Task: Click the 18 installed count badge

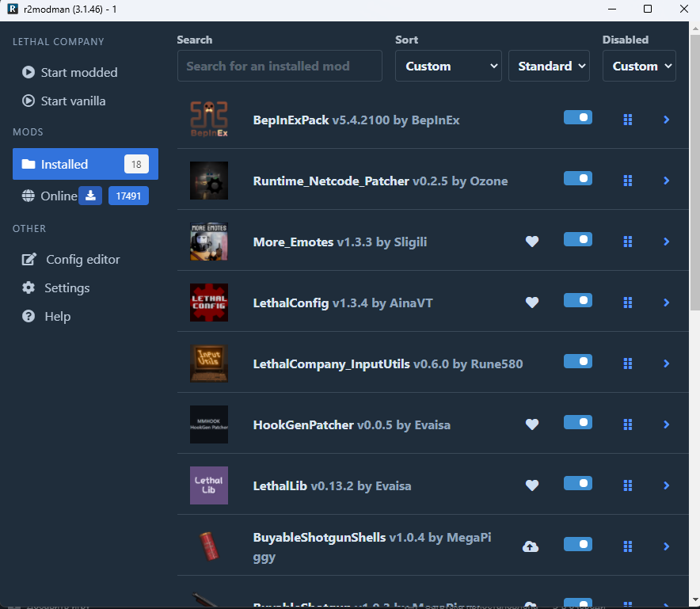Action: 136,164
